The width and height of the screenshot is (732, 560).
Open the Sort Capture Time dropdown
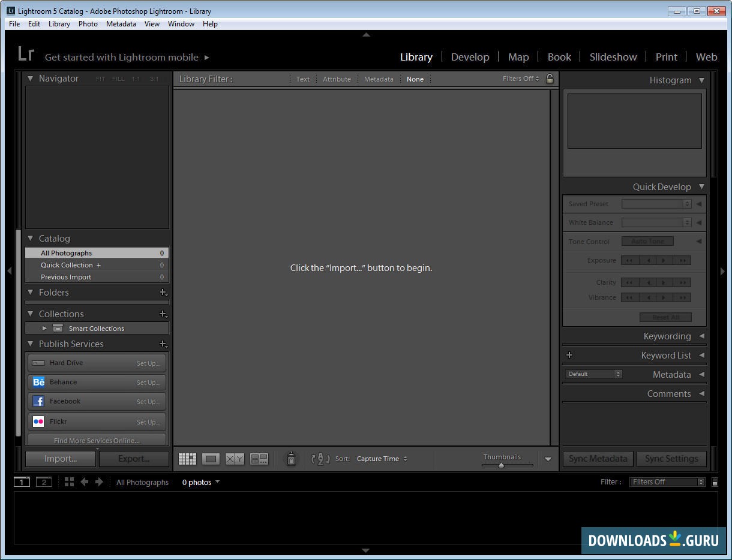tap(382, 459)
